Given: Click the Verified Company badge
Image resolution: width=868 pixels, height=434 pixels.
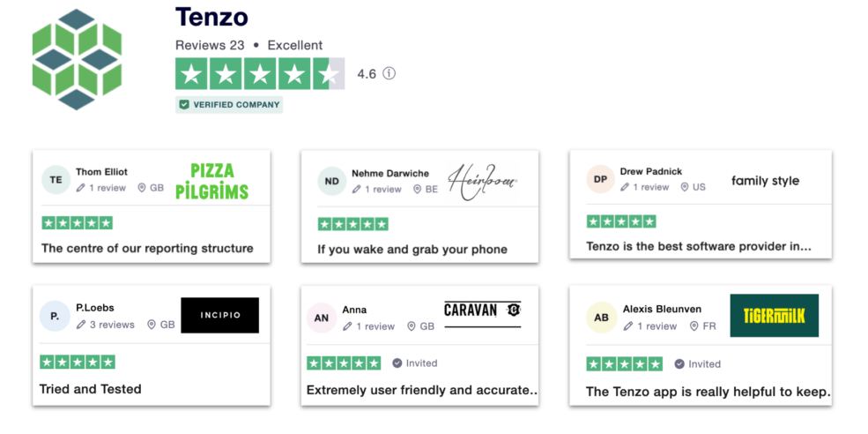Looking at the screenshot, I should [x=229, y=104].
